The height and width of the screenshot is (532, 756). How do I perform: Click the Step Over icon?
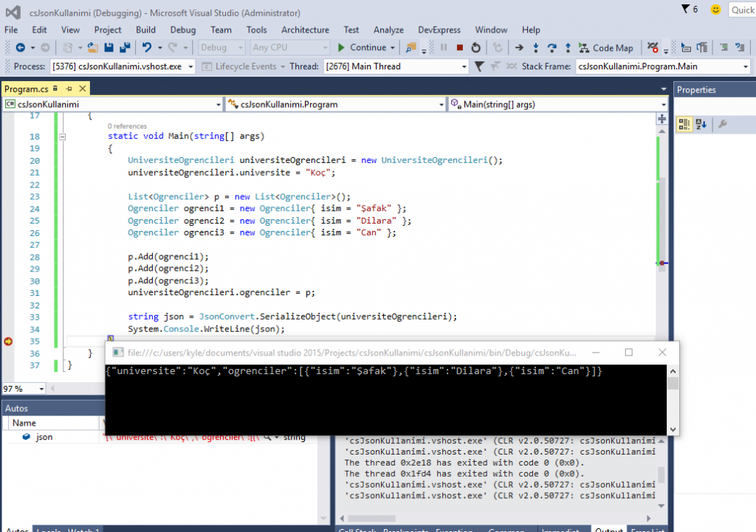coord(552,47)
